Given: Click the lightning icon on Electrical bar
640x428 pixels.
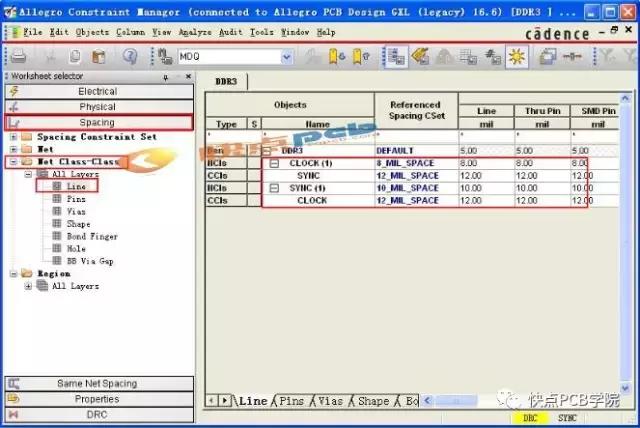Looking at the screenshot, I should 14,91.
